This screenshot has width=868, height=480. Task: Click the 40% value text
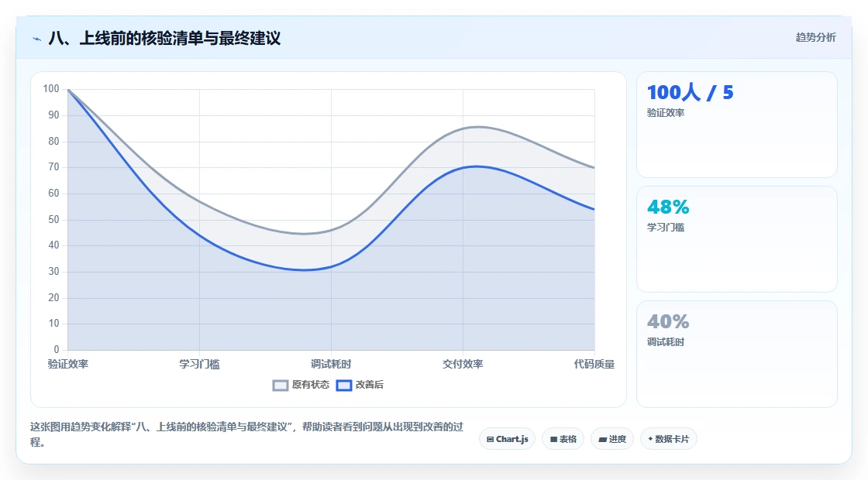(x=668, y=321)
